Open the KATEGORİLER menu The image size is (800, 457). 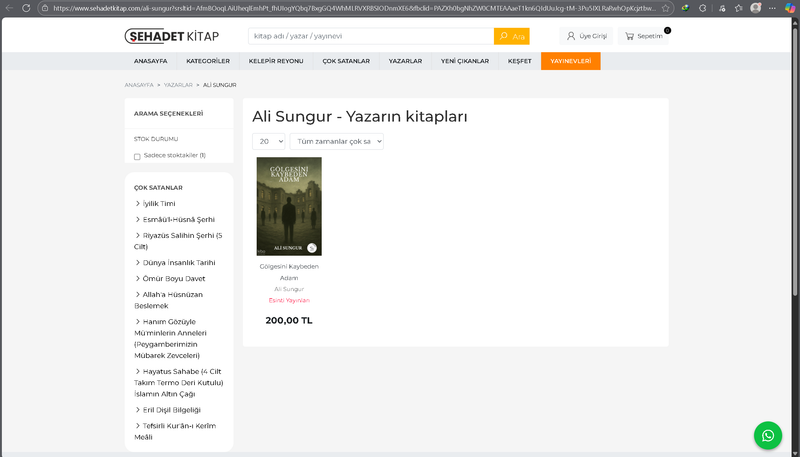point(208,61)
